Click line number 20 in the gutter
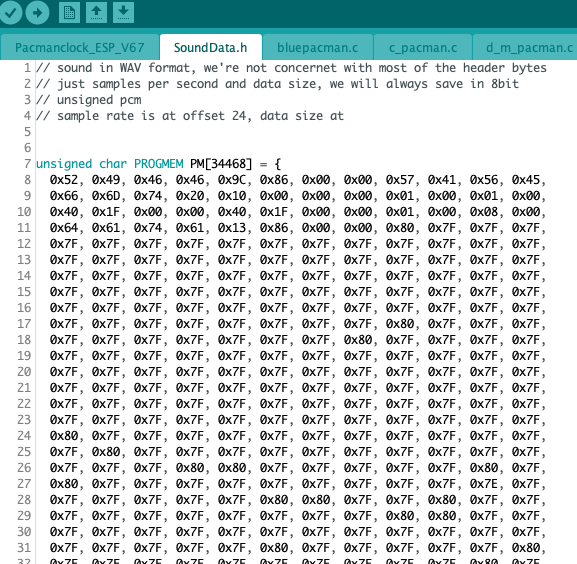This screenshot has height=564, width=577. (x=24, y=372)
